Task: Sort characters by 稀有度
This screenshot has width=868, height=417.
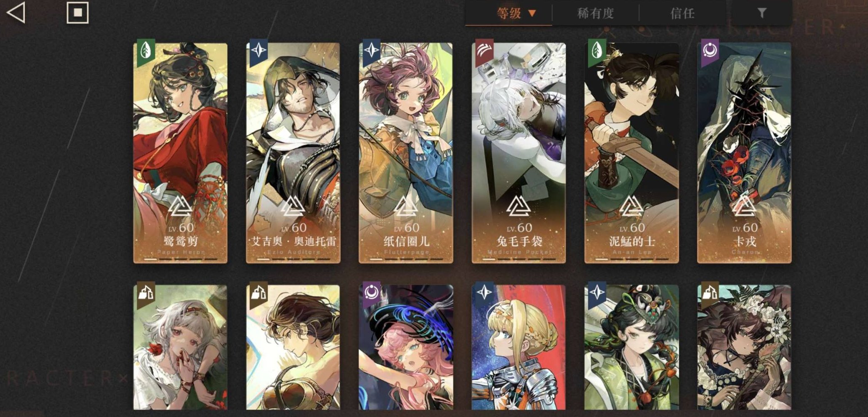Action: (x=595, y=13)
